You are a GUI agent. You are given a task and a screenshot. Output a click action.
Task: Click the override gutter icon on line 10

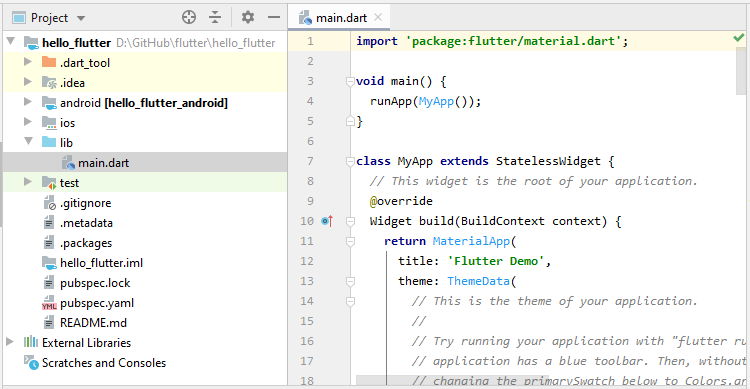point(327,221)
